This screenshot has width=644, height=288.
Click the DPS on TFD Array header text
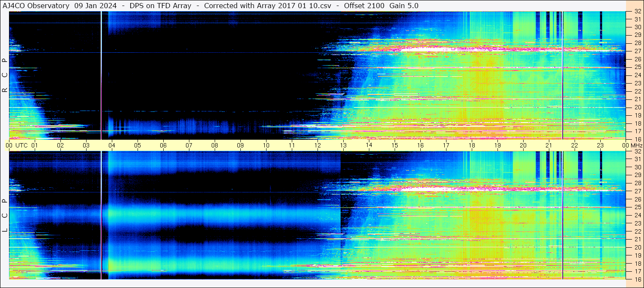click(x=160, y=6)
